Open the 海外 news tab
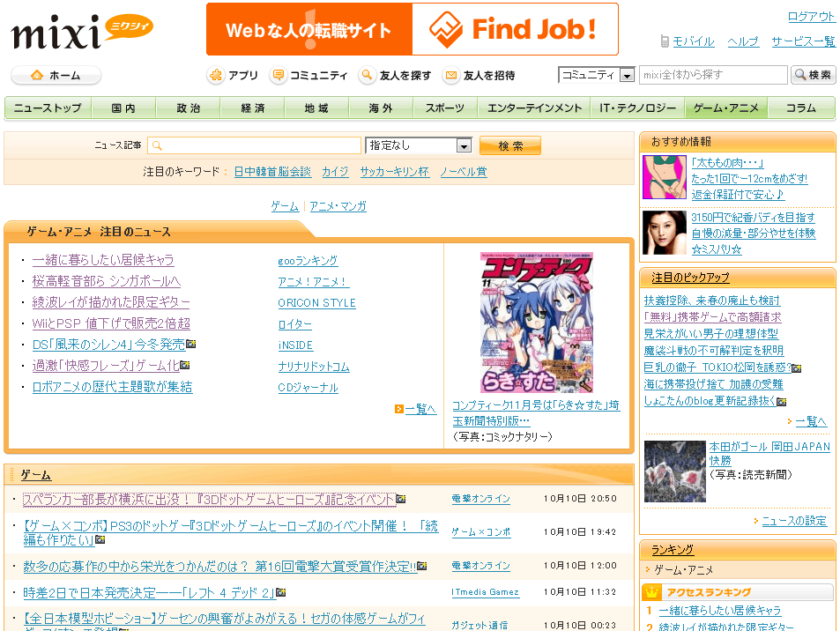Image resolution: width=840 pixels, height=631 pixels. click(381, 108)
